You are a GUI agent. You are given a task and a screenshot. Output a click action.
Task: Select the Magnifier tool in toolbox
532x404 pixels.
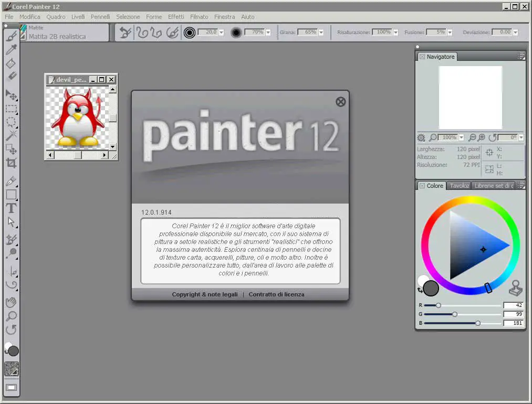pos(11,316)
